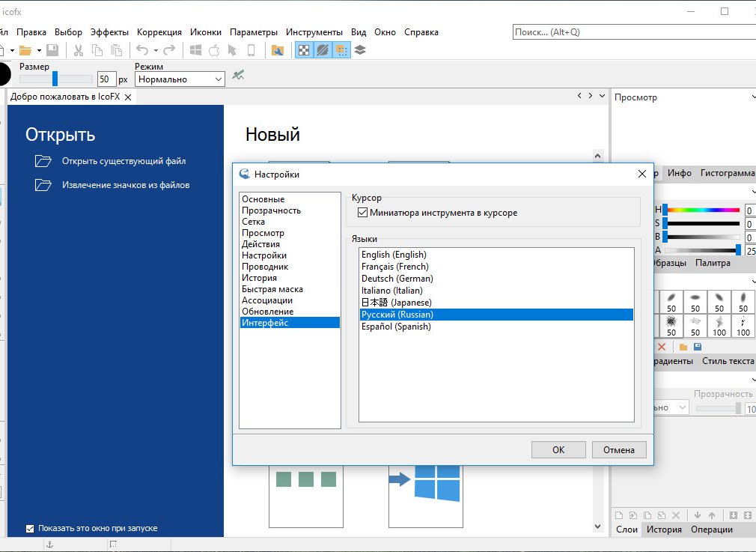Switch to the Палитра tab
Image resolution: width=756 pixels, height=552 pixels.
tap(713, 263)
